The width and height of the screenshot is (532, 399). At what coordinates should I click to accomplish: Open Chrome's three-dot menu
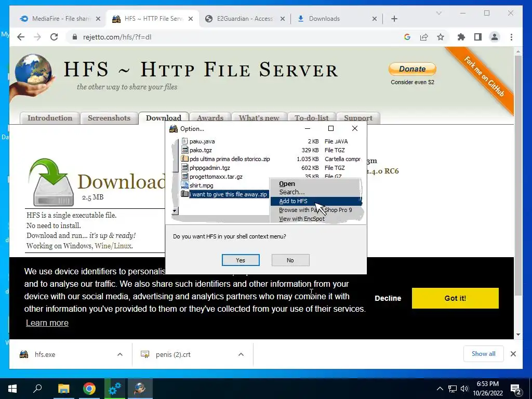pos(511,37)
